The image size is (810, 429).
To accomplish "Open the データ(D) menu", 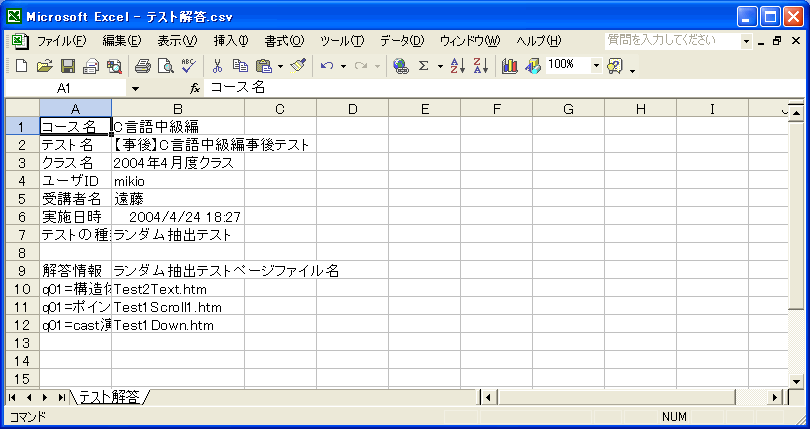I will click(x=402, y=41).
